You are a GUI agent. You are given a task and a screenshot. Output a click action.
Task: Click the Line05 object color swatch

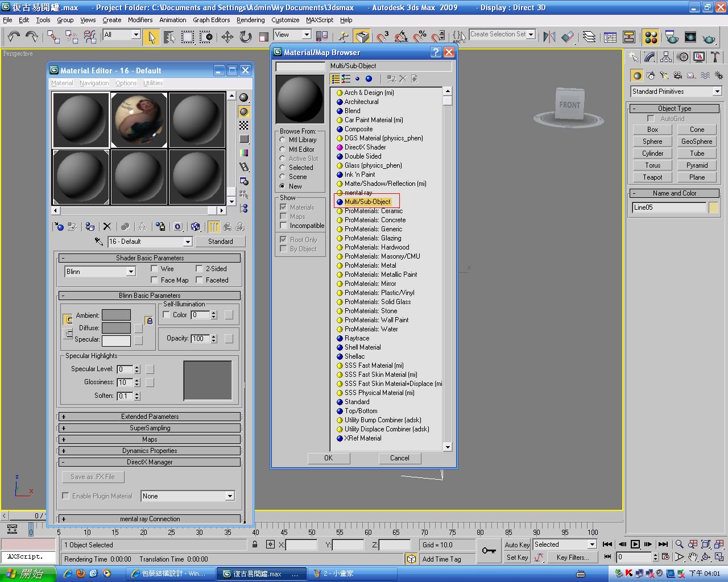[x=713, y=207]
